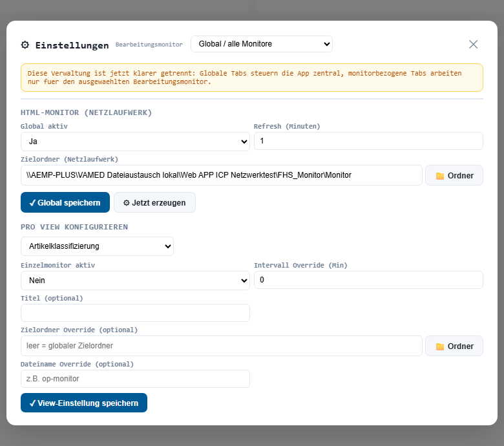Click the 'Intervall Override (Min)' label

300,265
